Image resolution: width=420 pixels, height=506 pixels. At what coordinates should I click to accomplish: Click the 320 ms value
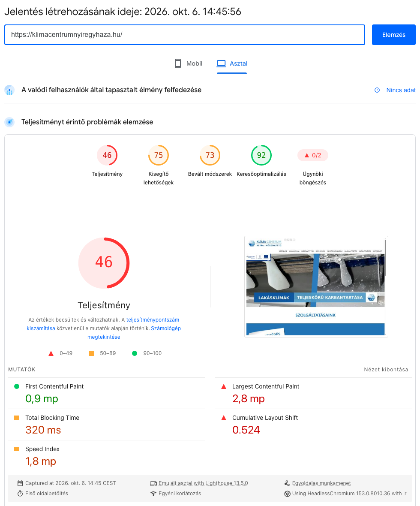pos(43,430)
